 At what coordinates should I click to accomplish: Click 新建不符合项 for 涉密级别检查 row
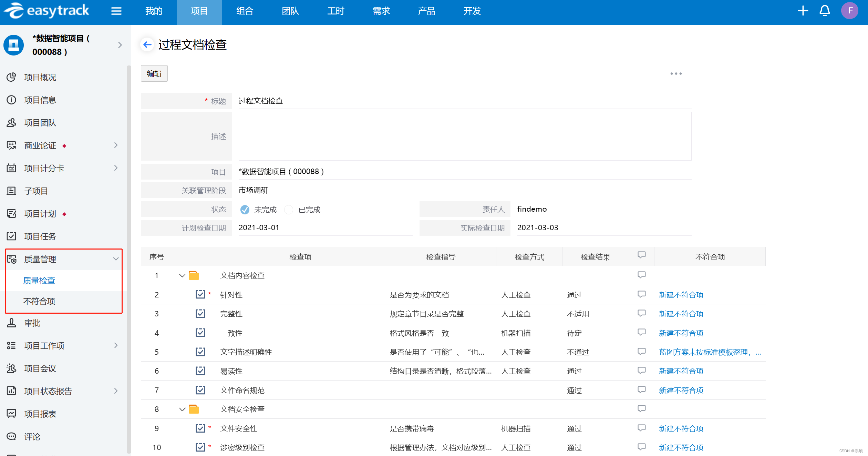click(x=681, y=447)
